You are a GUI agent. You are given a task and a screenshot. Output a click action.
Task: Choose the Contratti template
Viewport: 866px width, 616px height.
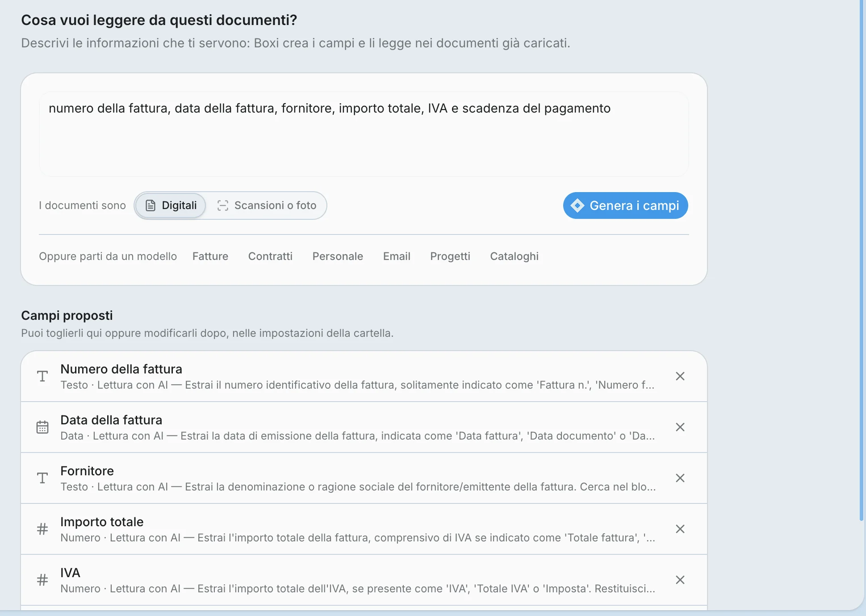pos(270,256)
